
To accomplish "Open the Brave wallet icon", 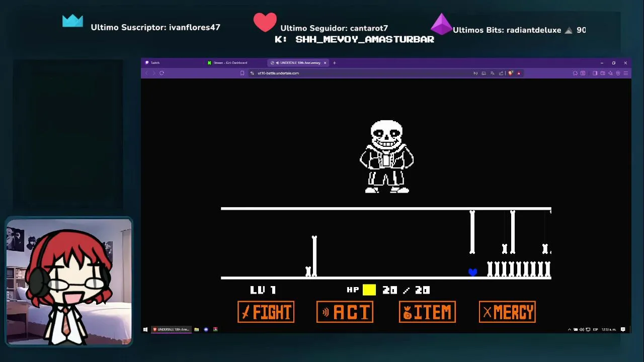I will point(603,73).
